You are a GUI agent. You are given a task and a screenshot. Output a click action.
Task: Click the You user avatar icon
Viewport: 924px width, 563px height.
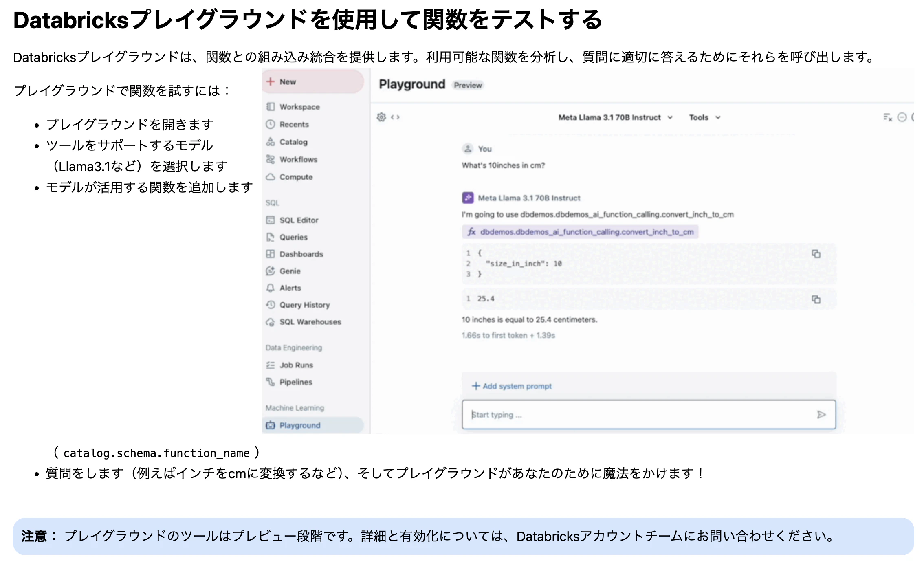tap(468, 149)
